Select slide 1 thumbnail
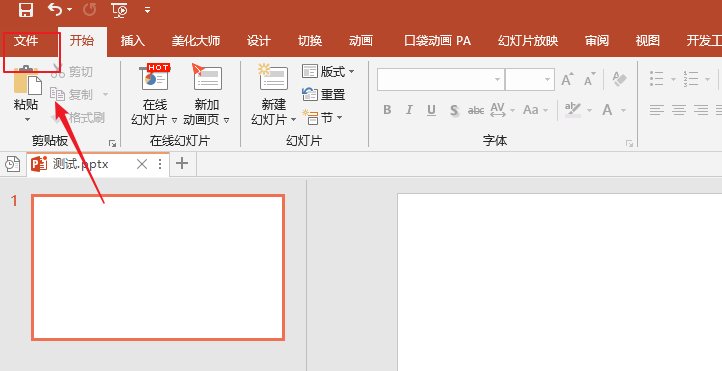Image resolution: width=722 pixels, height=371 pixels. point(158,267)
